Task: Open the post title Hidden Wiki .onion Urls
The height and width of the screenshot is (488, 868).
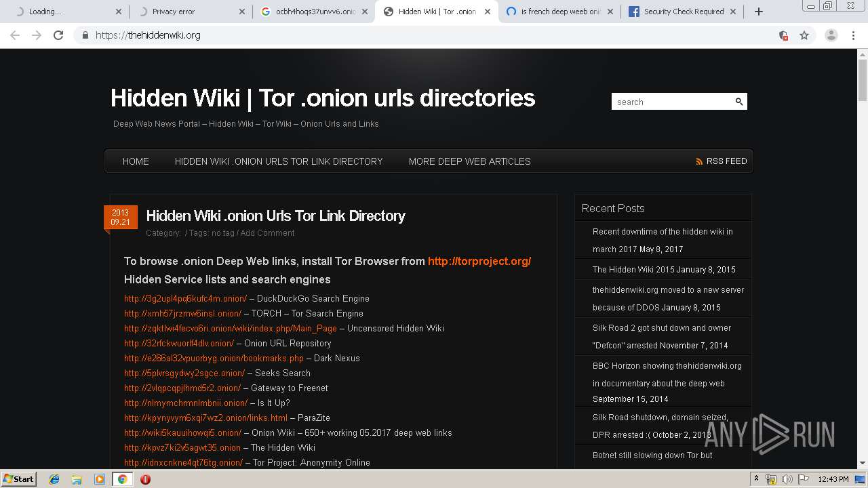Action: [x=275, y=216]
